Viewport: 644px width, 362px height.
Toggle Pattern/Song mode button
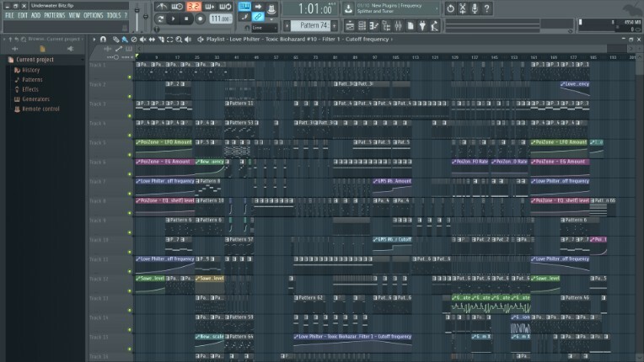click(160, 19)
